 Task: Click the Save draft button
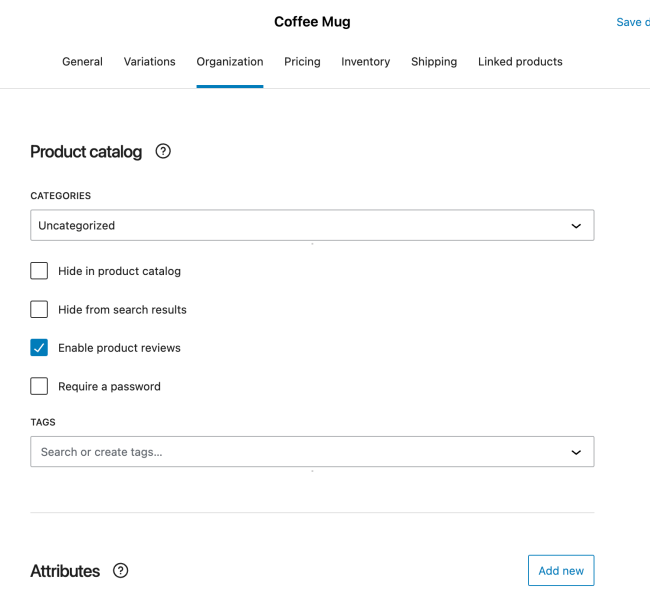click(x=632, y=22)
